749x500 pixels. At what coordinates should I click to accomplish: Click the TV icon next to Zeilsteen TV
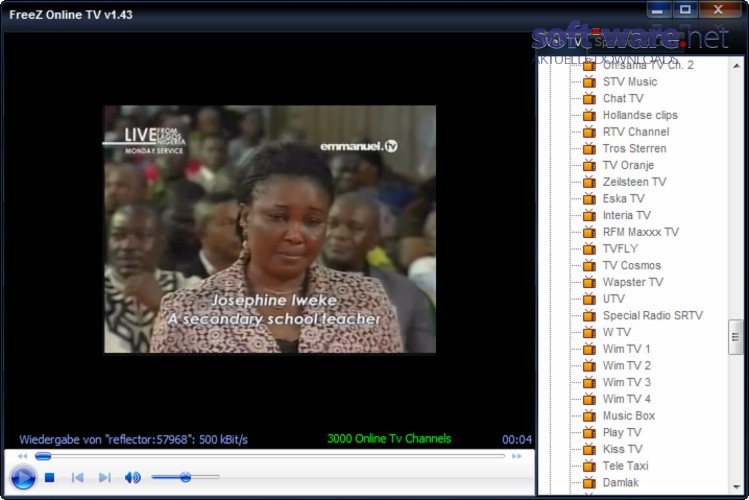589,182
